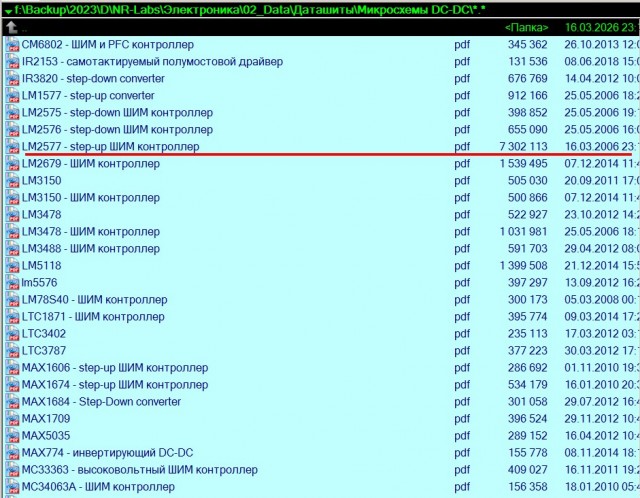
Task: Select 'MAX1606 - step-up ШИМ контроллер'
Action: (x=115, y=368)
